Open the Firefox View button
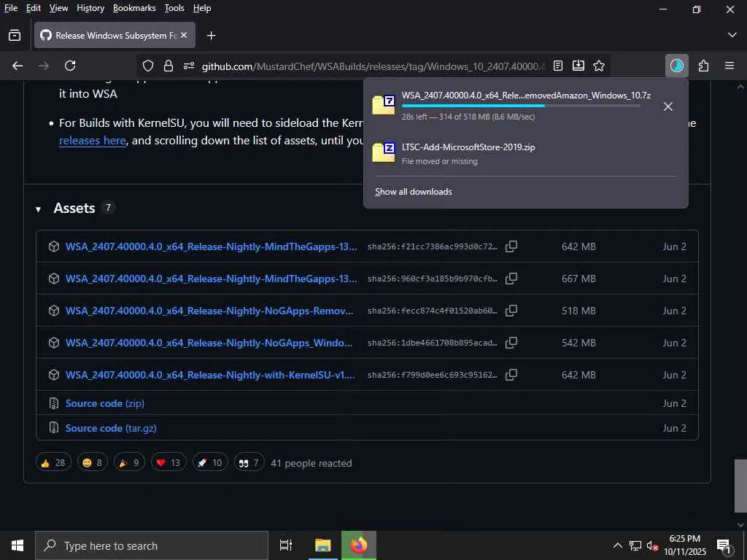The image size is (747, 560). (x=15, y=35)
